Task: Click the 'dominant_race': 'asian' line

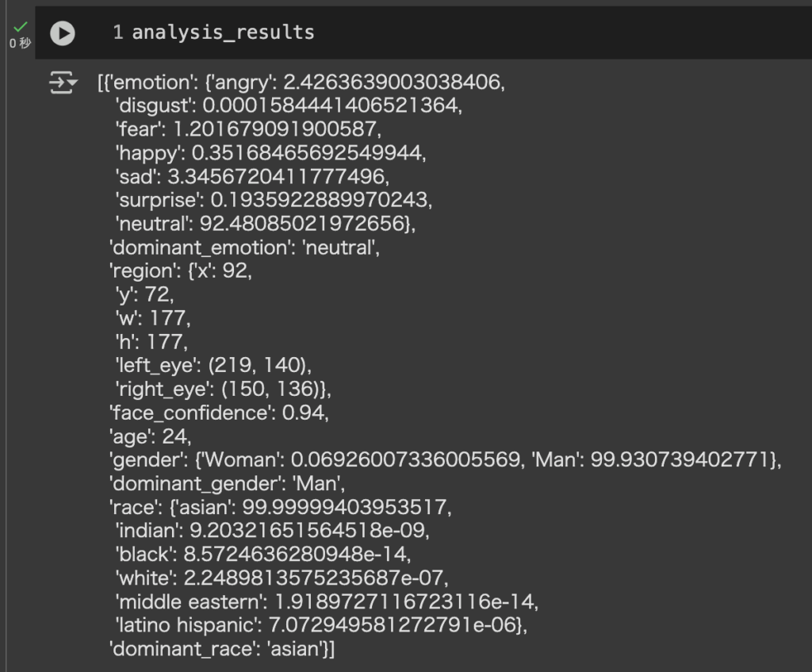Action: [222, 649]
